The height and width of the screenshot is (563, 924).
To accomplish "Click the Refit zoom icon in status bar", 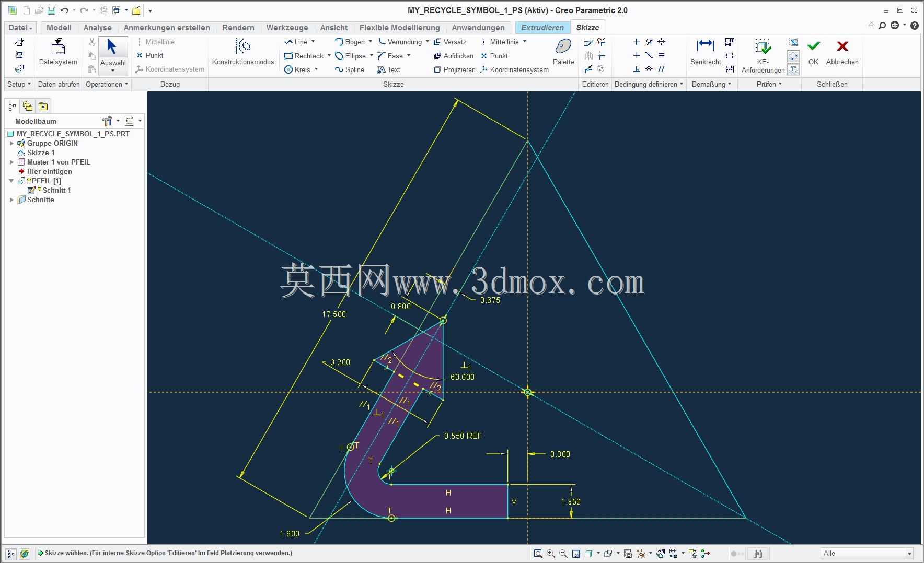I will click(x=538, y=554).
